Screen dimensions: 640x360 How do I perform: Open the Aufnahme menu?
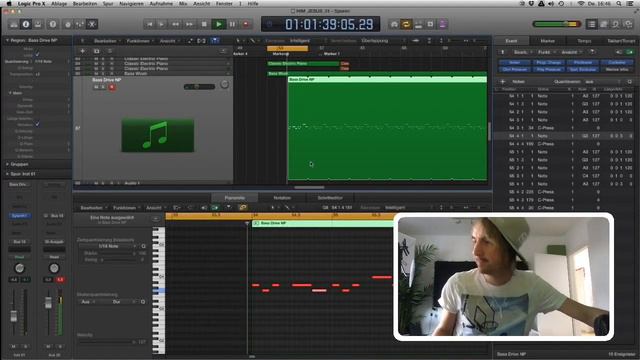[161, 3]
